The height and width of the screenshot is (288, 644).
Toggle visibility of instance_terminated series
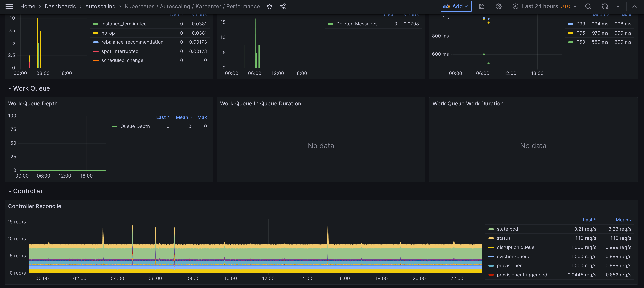[x=124, y=24]
